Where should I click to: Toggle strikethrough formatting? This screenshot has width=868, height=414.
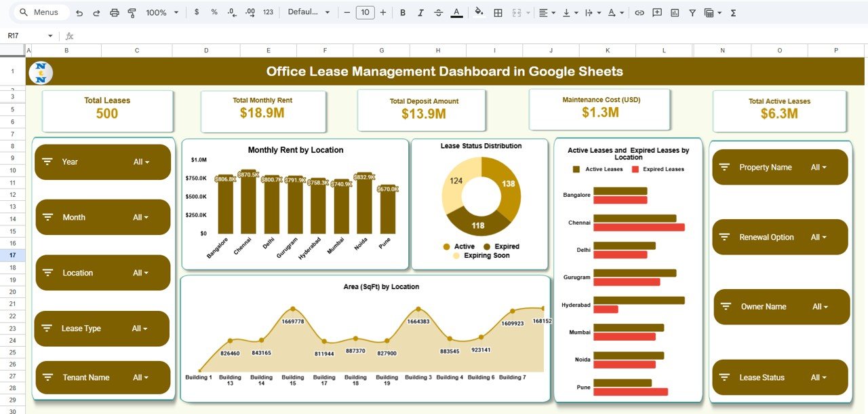[x=438, y=13]
